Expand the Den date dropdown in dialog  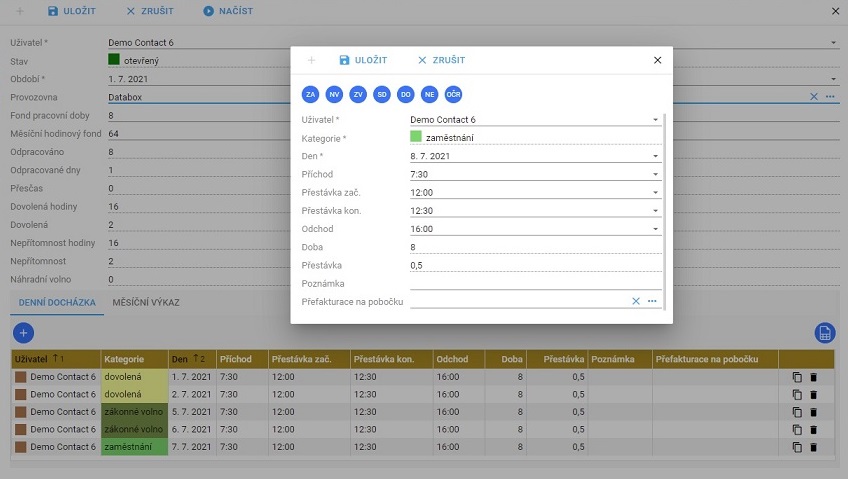(x=656, y=156)
